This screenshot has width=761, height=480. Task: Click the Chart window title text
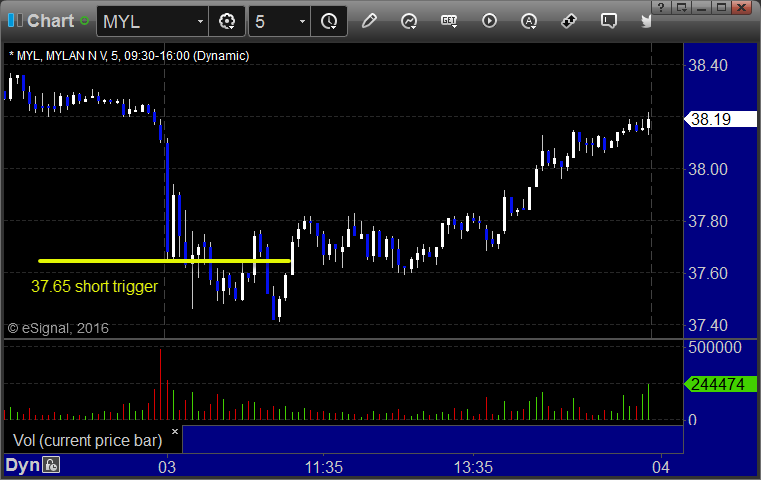50,21
